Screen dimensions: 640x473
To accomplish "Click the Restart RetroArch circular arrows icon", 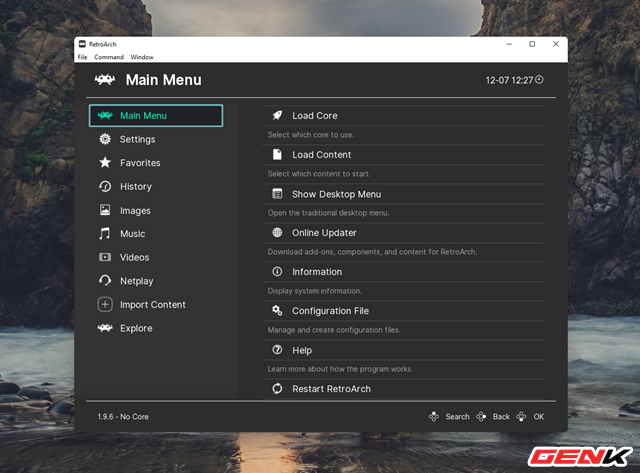I will (277, 389).
